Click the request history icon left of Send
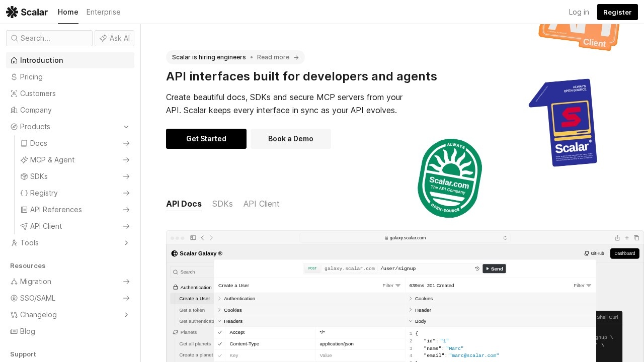 [x=477, y=269]
